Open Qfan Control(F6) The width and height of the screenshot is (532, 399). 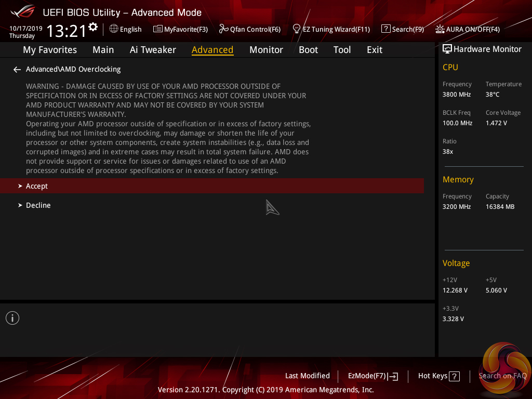(250, 29)
